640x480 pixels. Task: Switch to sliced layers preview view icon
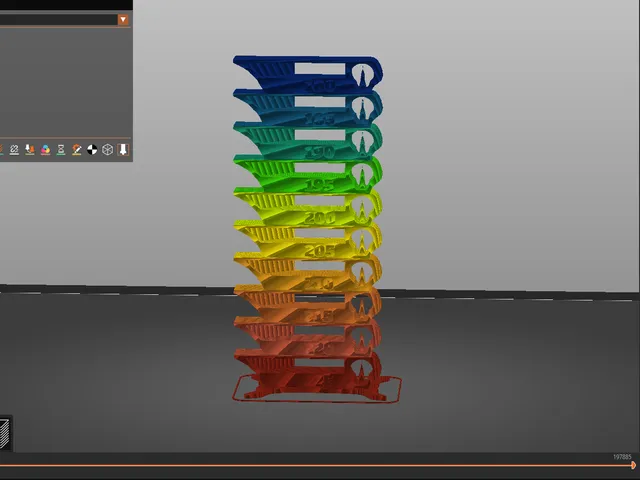4,432
